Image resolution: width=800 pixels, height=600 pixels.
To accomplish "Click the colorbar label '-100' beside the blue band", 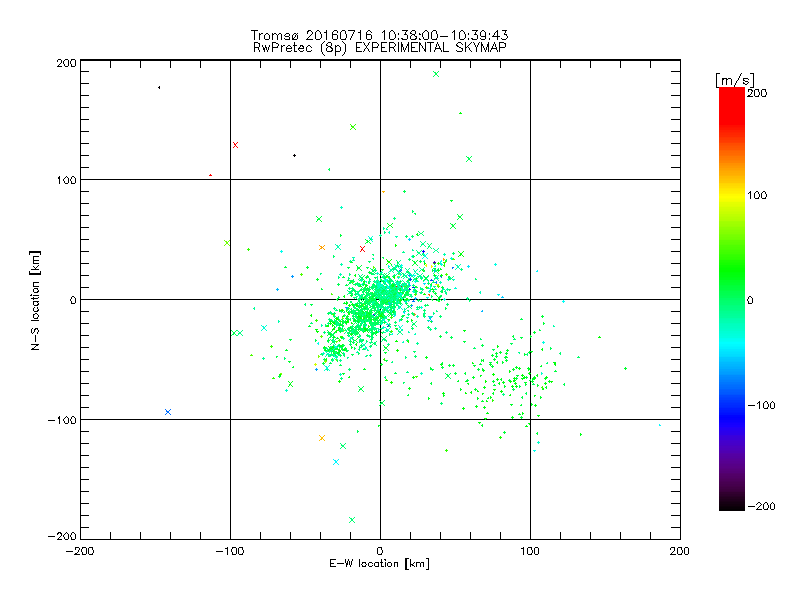I will pos(761,405).
